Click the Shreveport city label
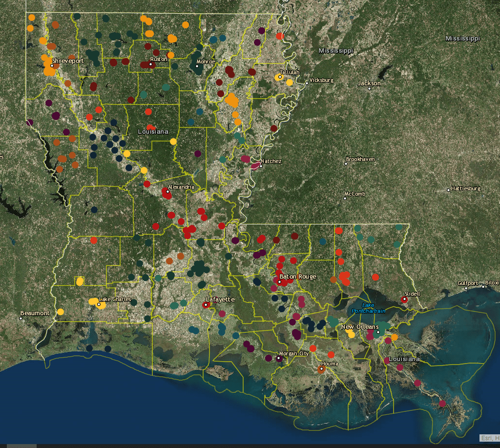This screenshot has width=500, height=448. click(x=68, y=61)
